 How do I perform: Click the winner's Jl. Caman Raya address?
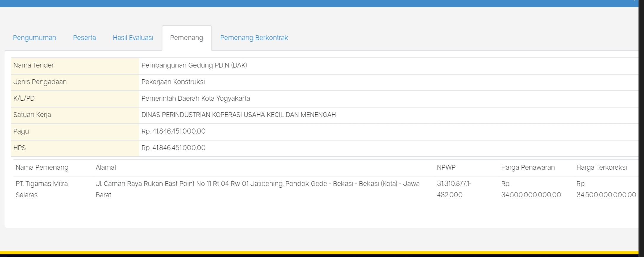tap(257, 184)
